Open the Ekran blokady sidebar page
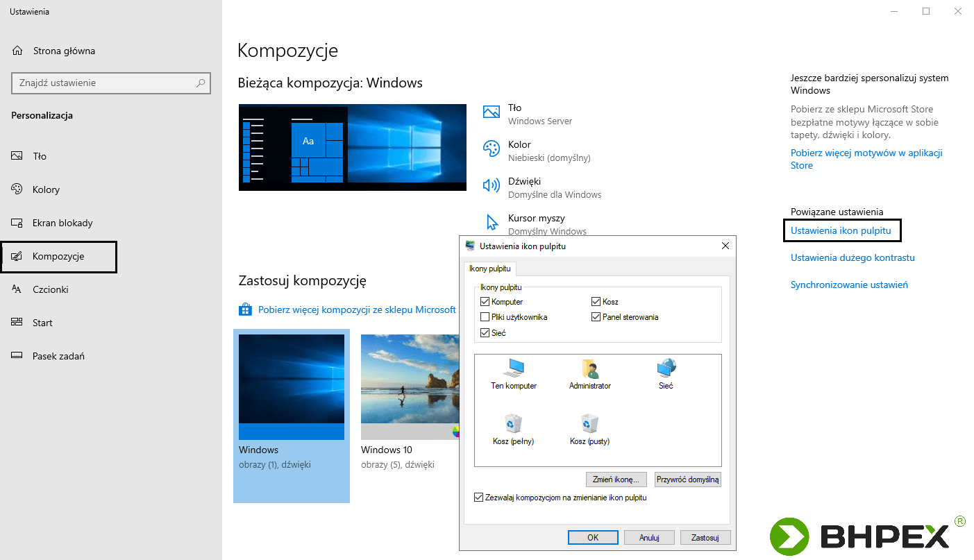The image size is (974, 560). point(62,223)
